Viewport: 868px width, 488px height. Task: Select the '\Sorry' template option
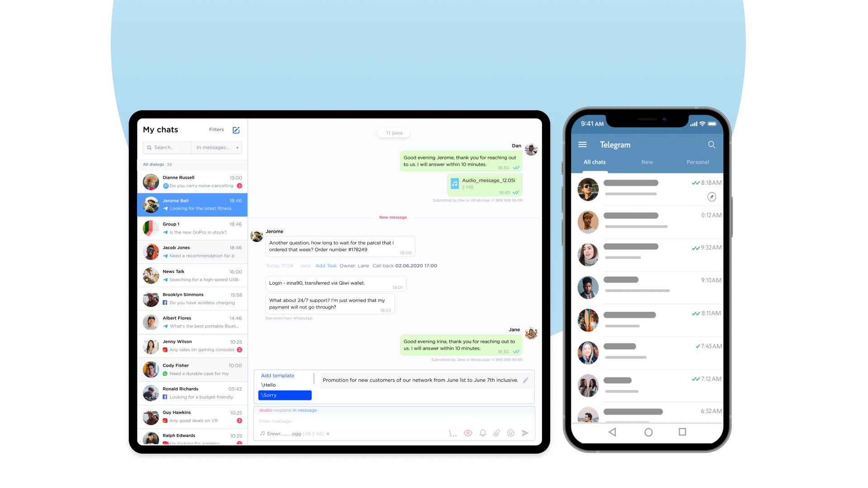pos(284,395)
